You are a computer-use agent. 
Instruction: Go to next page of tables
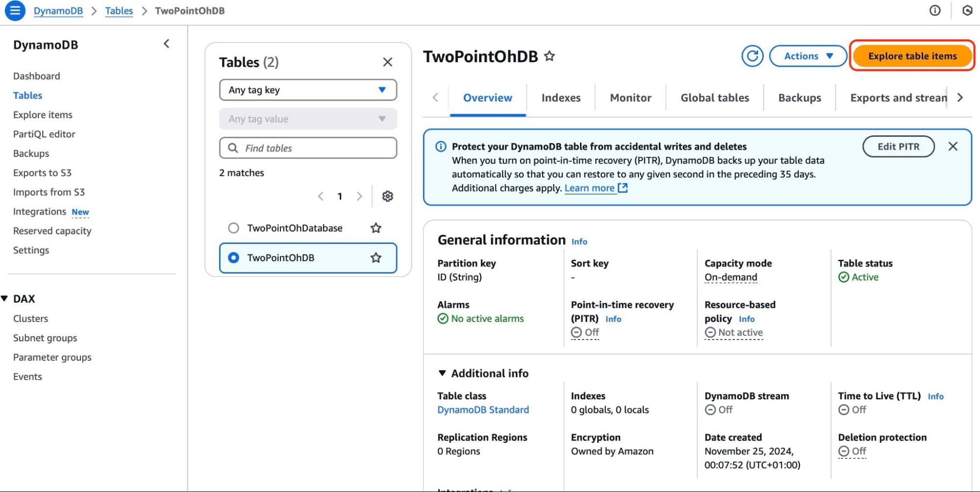359,197
